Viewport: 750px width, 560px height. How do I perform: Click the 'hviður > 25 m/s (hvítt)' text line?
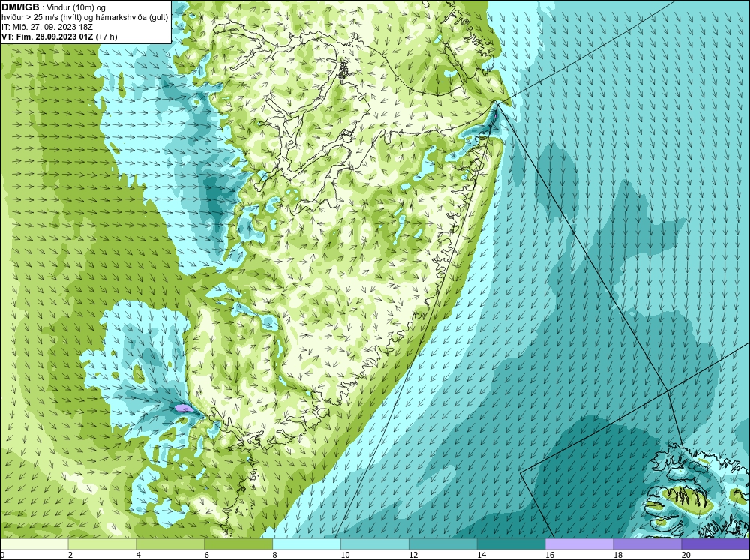click(x=84, y=17)
